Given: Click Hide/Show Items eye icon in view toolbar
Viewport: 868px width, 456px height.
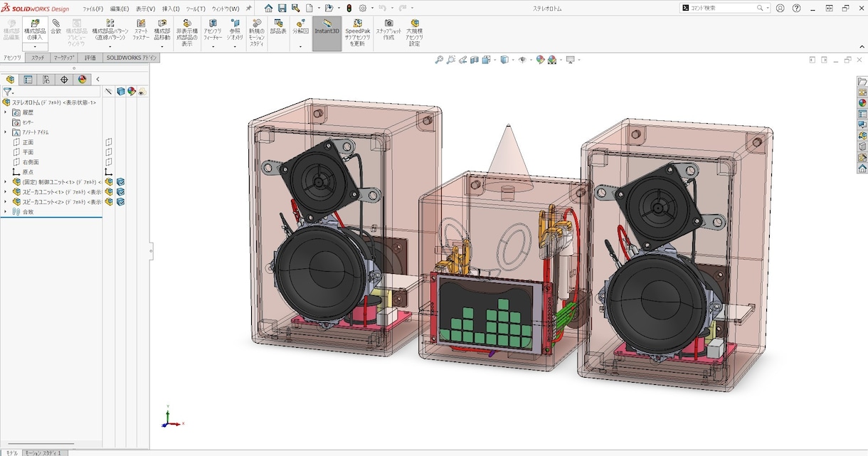Looking at the screenshot, I should pyautogui.click(x=522, y=60).
